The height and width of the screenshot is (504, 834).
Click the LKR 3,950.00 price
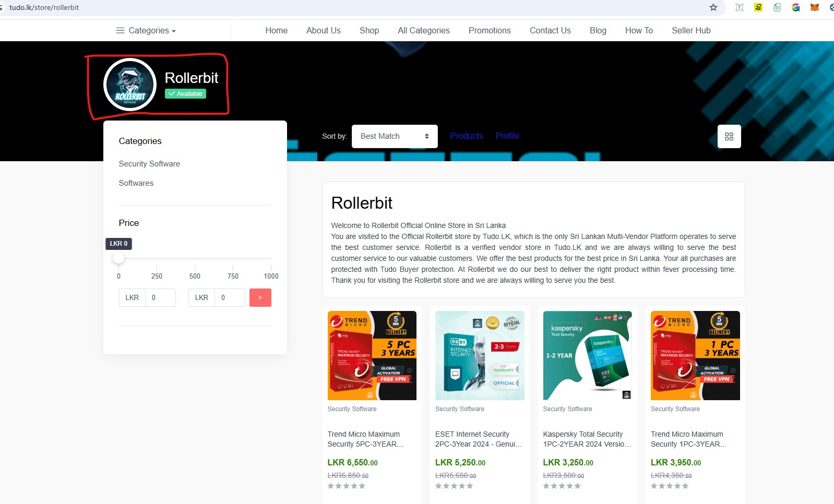point(676,463)
